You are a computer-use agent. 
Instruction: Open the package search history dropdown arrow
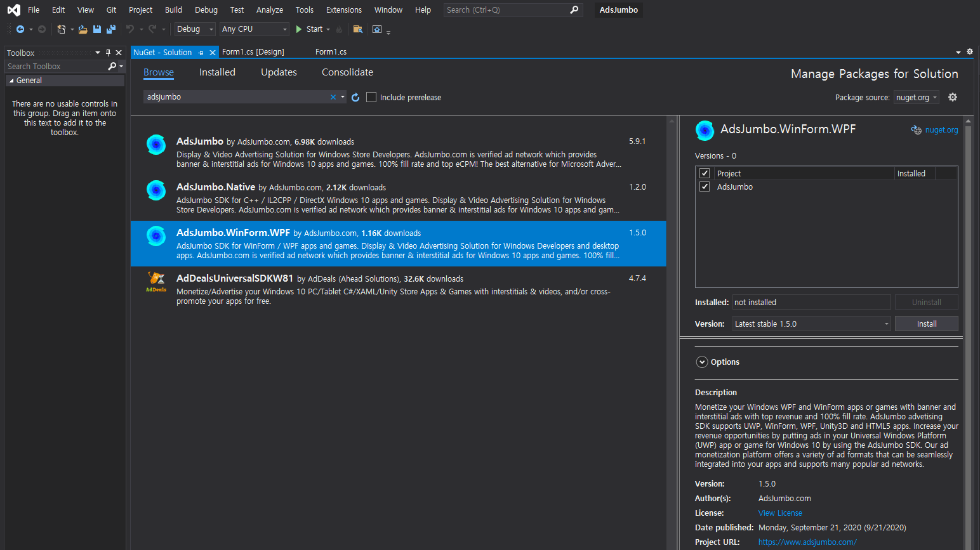343,97
